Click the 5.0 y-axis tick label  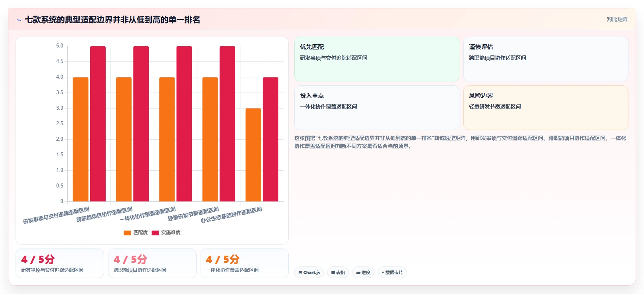(x=59, y=46)
